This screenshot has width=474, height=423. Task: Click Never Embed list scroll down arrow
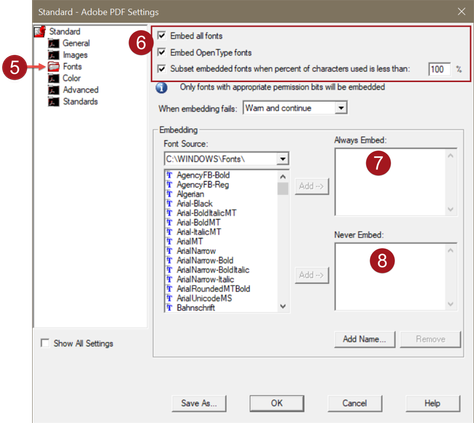tap(451, 304)
